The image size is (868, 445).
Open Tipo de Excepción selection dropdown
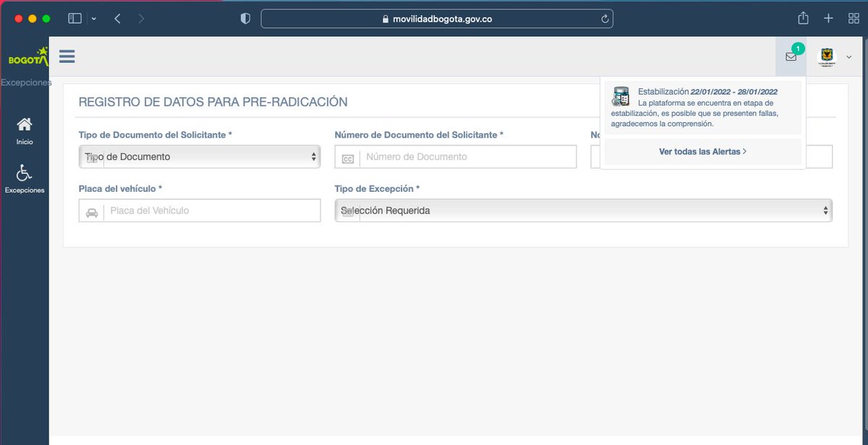(583, 211)
